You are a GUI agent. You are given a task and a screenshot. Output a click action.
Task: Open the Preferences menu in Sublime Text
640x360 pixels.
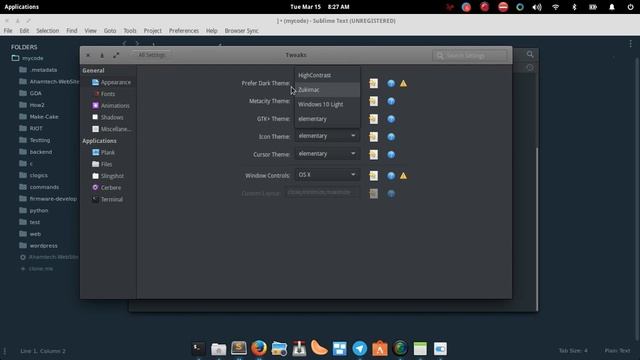(x=184, y=31)
